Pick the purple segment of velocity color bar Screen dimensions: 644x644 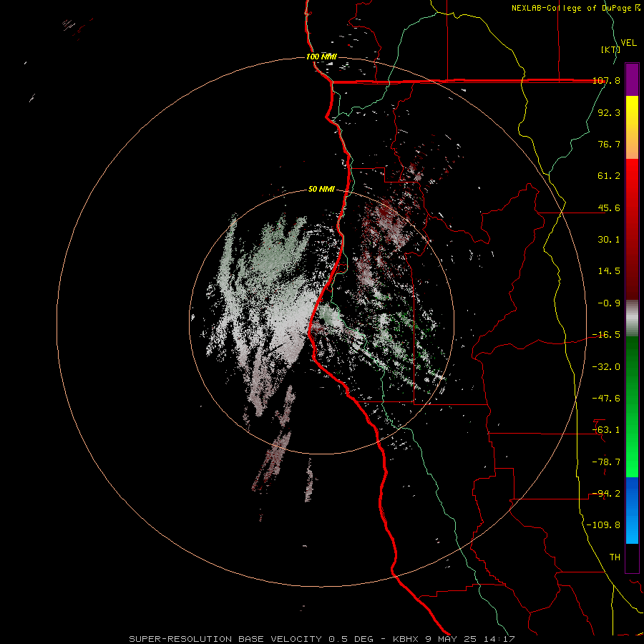[632, 79]
